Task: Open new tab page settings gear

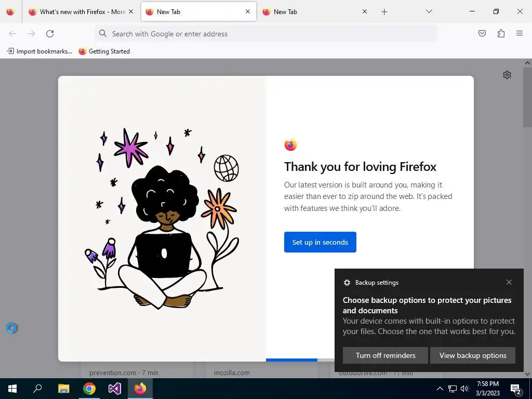Action: click(x=507, y=75)
